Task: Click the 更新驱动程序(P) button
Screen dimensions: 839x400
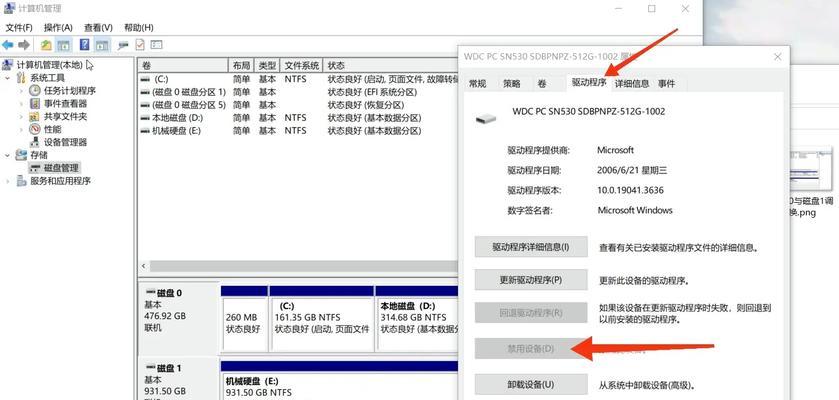Action: pyautogui.click(x=531, y=280)
